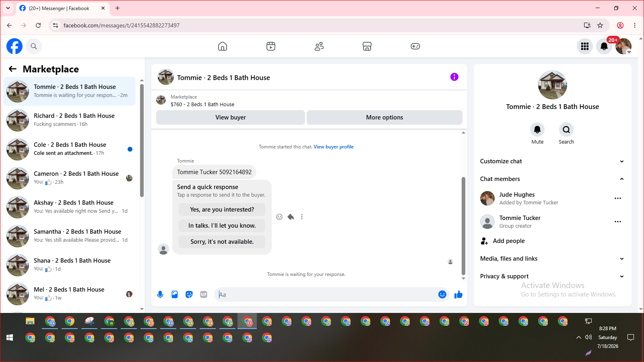Search in conversation with magnifier icon
This screenshot has height=362, width=644.
tap(566, 130)
